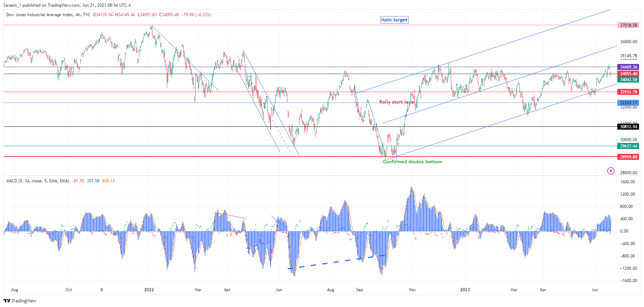Screen dimensions: 644x307
Task: Click the purple lightning bolt icon
Action: pyautogui.click(x=611, y=171)
